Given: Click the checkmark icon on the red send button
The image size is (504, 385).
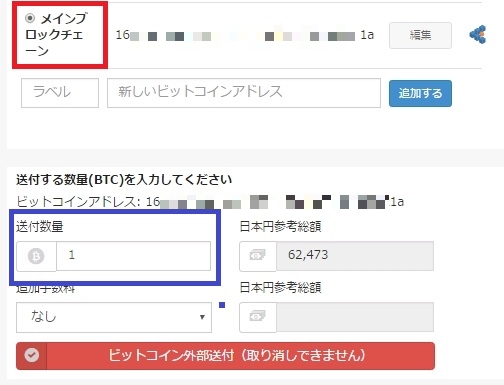Looking at the screenshot, I should click(32, 355).
